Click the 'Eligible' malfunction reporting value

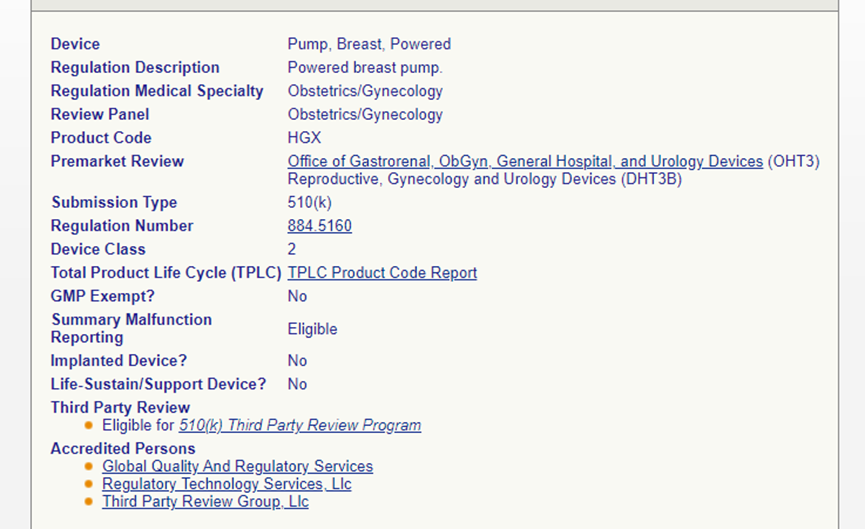[312, 329]
